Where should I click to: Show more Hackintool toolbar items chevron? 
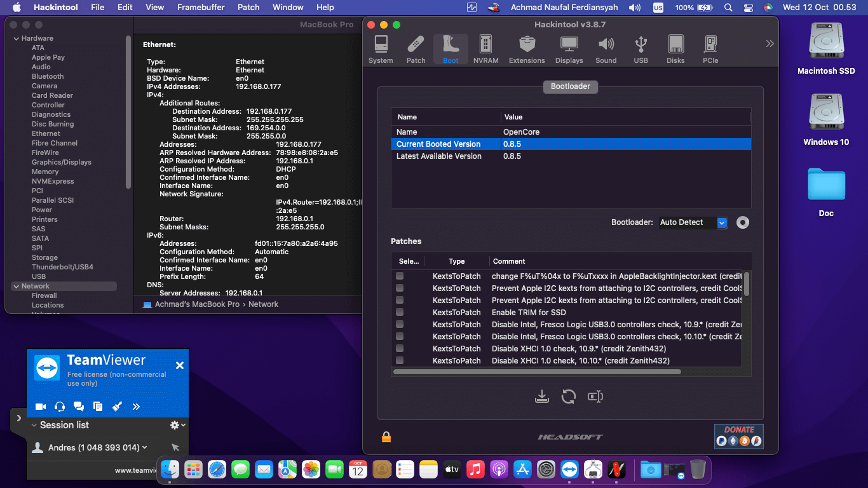[770, 44]
